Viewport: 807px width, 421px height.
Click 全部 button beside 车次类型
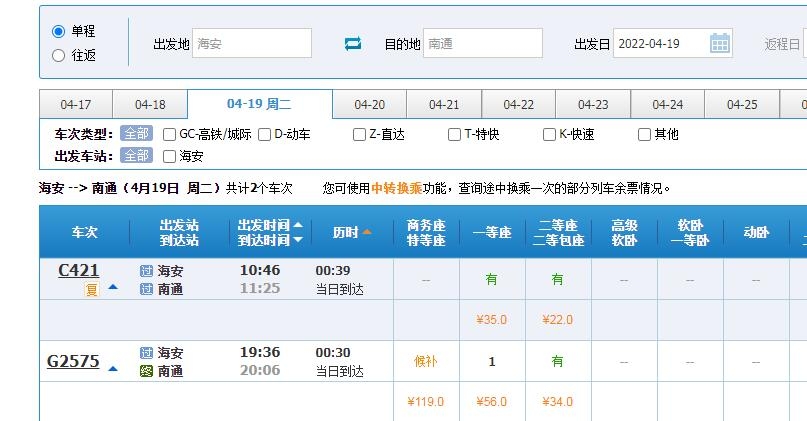pos(136,134)
